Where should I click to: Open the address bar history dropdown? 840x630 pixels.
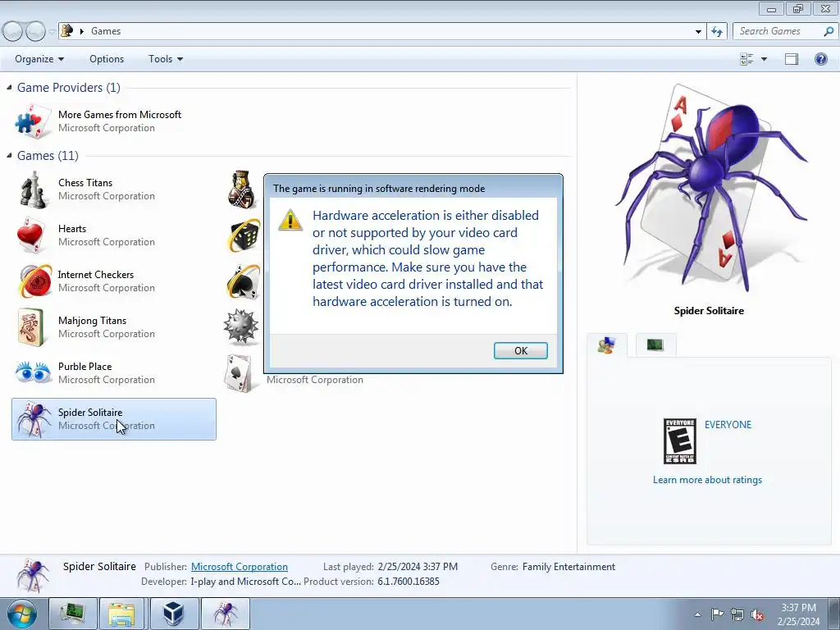point(698,31)
